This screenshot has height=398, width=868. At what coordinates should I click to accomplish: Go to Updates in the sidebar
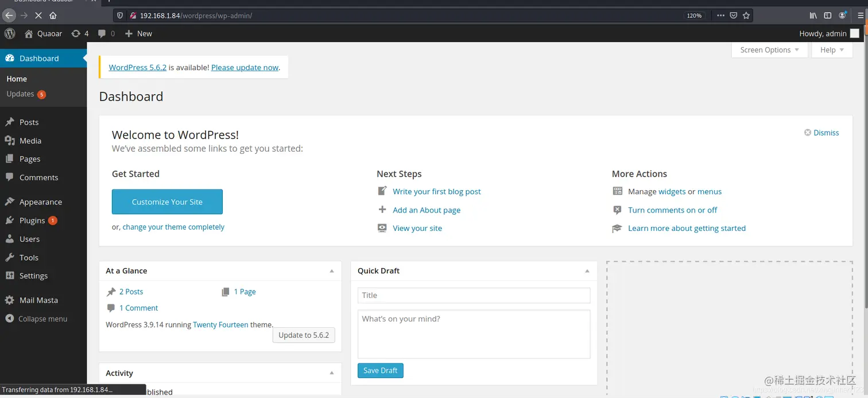point(26,94)
